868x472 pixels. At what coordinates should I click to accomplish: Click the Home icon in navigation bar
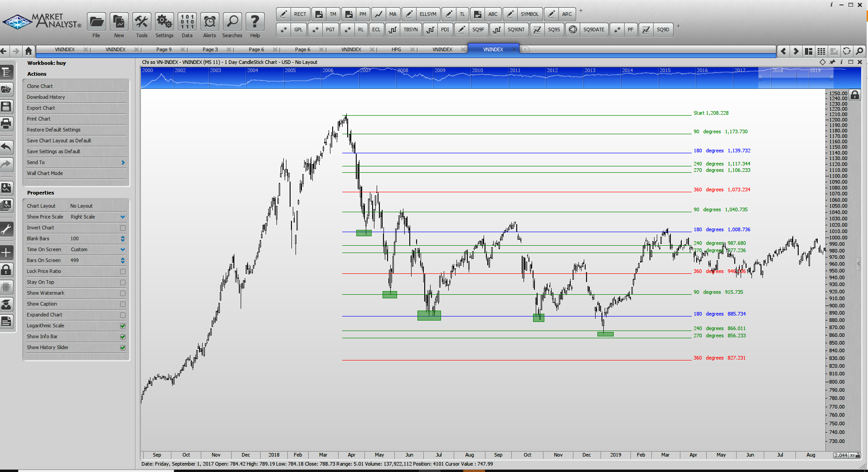tap(29, 51)
